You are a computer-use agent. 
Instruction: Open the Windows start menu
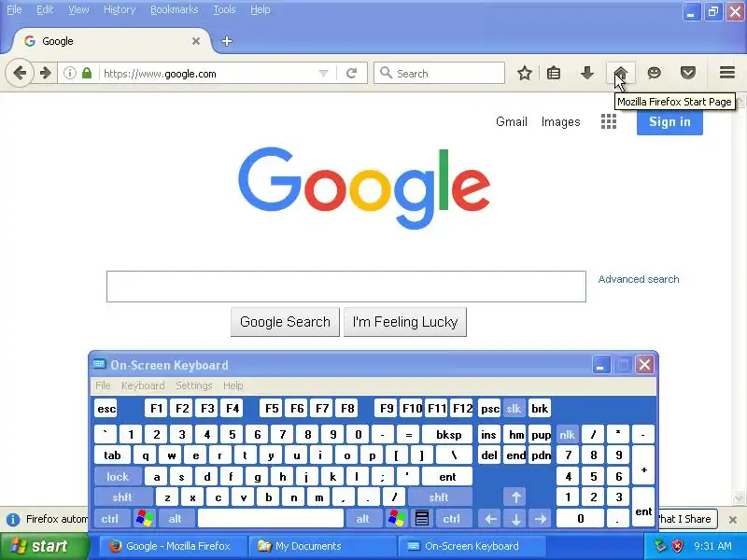coord(44,546)
